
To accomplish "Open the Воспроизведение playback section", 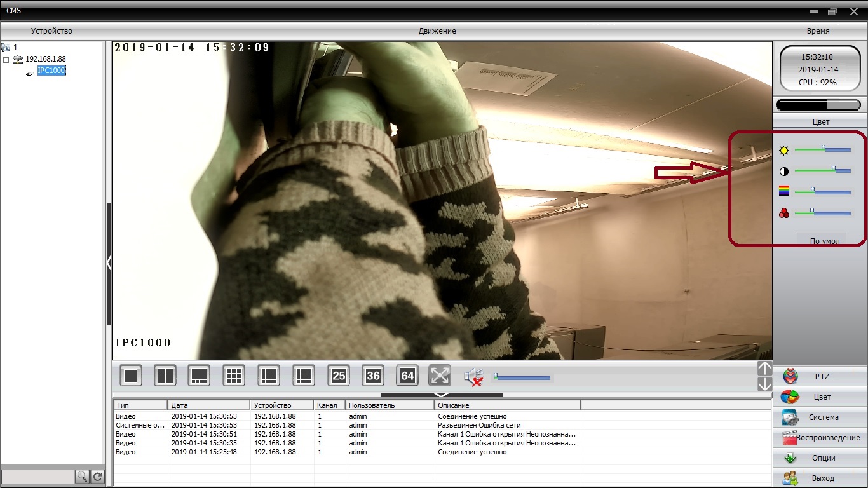I will click(x=820, y=438).
